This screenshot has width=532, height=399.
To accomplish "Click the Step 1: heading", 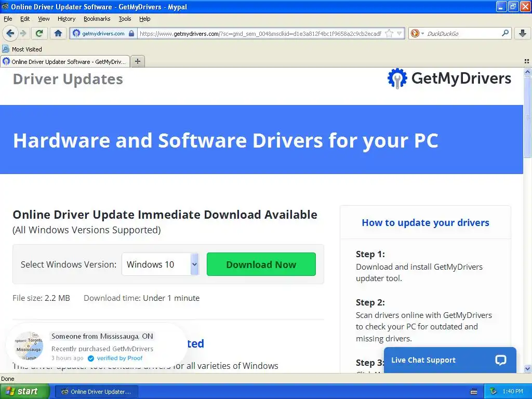I will point(370,254).
